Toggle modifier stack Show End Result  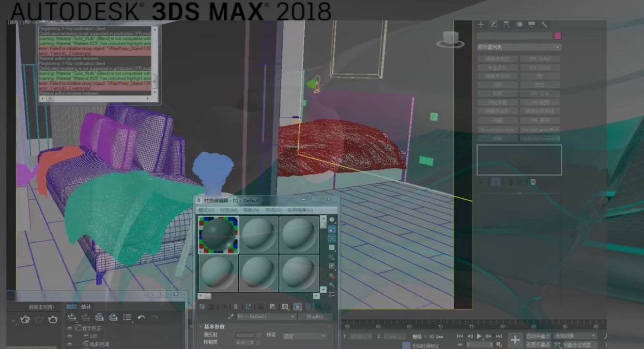pyautogui.click(x=495, y=182)
